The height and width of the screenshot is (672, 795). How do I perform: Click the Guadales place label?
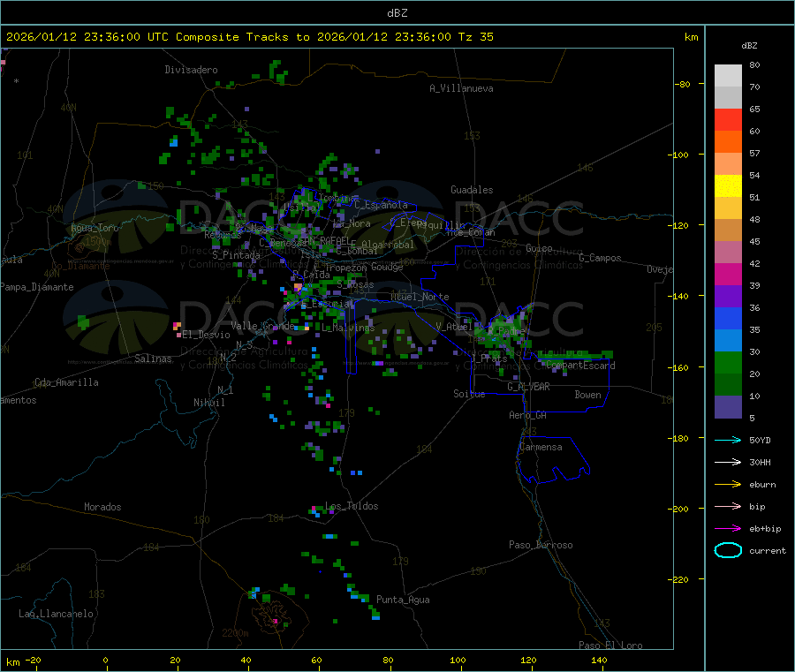coord(472,190)
